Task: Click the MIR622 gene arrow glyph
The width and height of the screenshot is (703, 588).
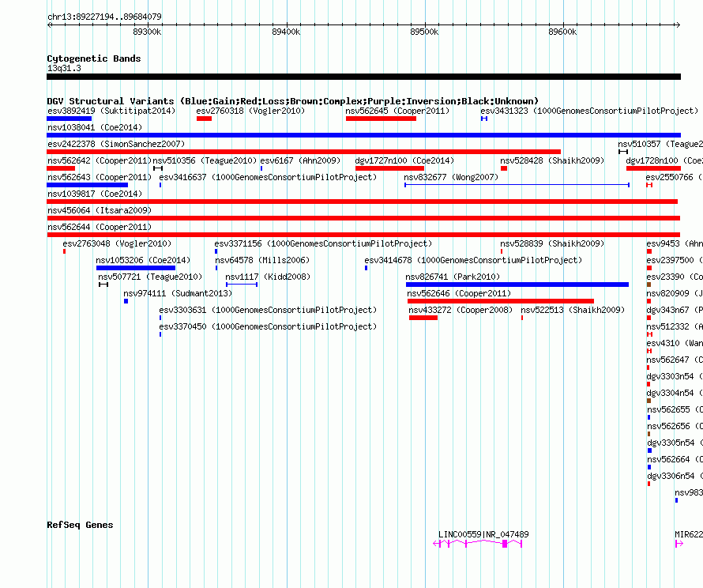Action: pos(679,544)
